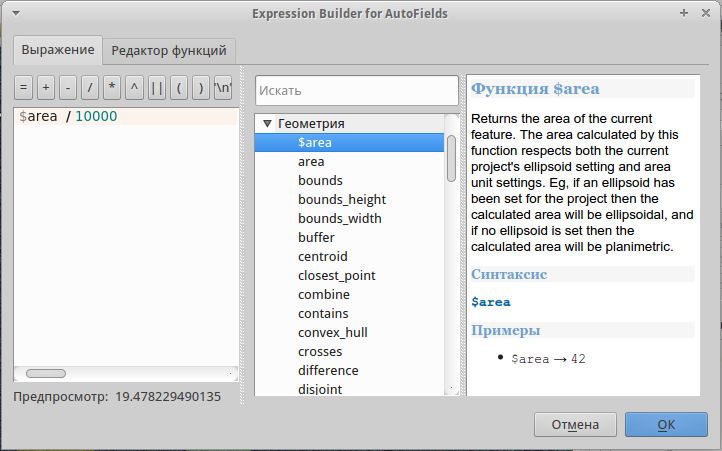Click the division slash operator button

click(90, 88)
